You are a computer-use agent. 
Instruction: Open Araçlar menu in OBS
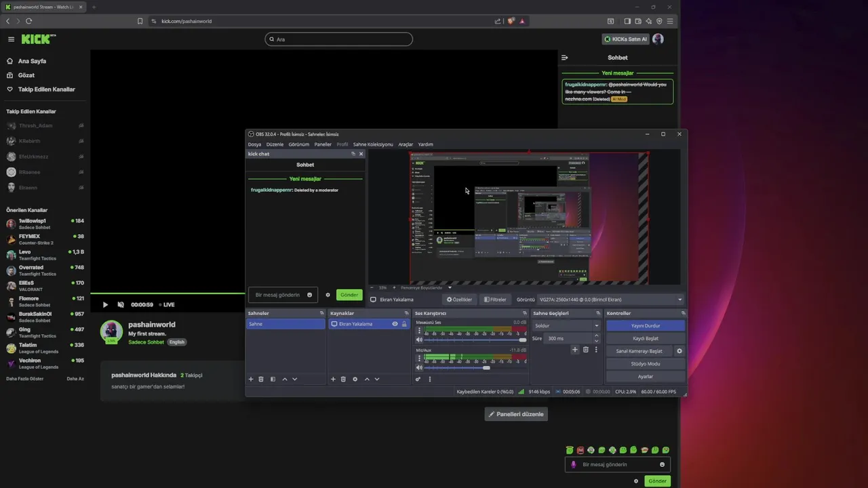click(x=406, y=144)
